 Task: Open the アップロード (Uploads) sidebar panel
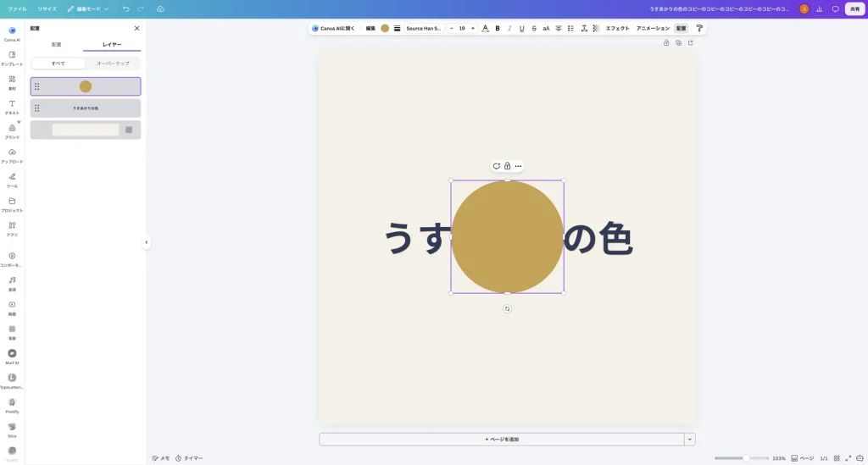tap(12, 155)
